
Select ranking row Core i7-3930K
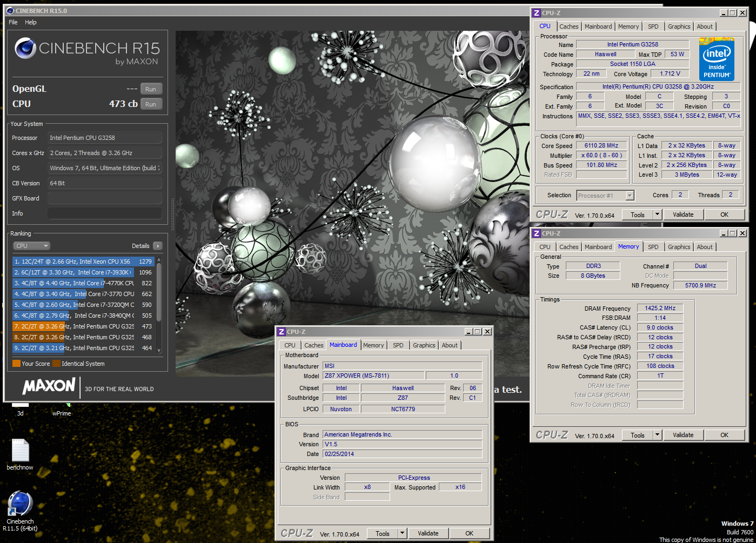[83, 272]
